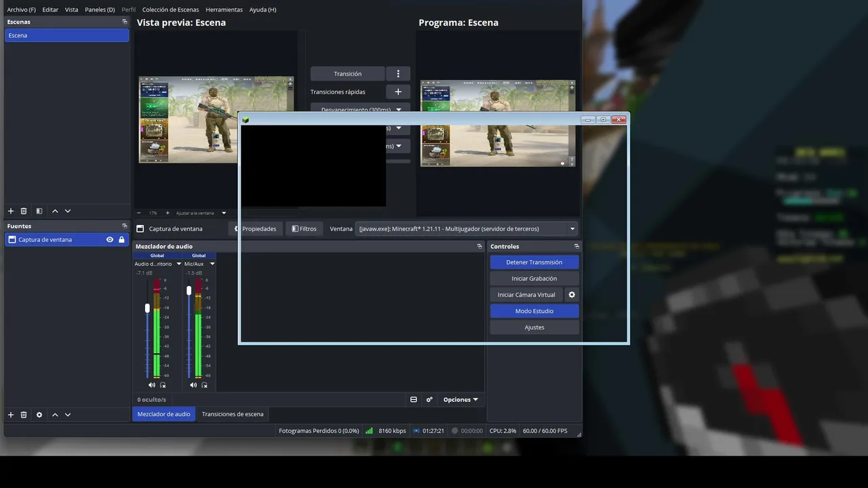
Task: Start recording with Iniciar Grabación
Action: pyautogui.click(x=534, y=279)
